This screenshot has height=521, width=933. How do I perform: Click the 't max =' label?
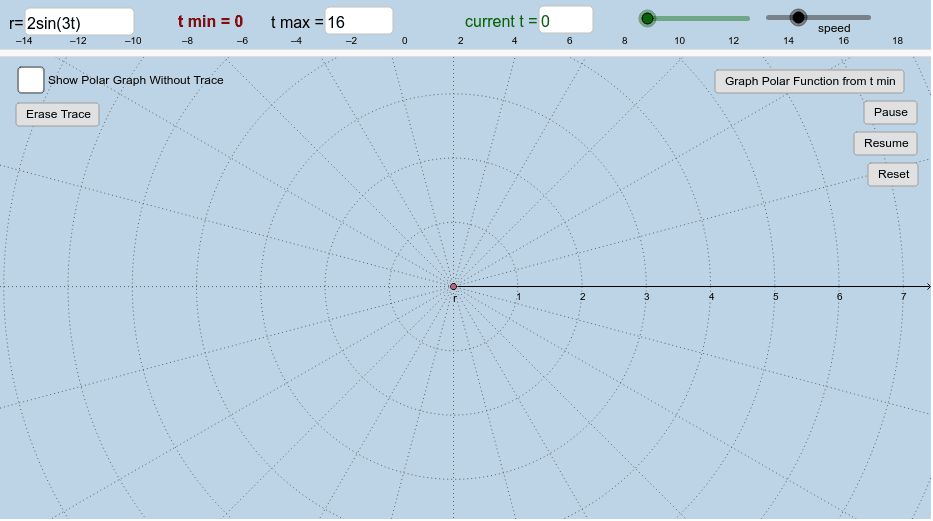297,22
